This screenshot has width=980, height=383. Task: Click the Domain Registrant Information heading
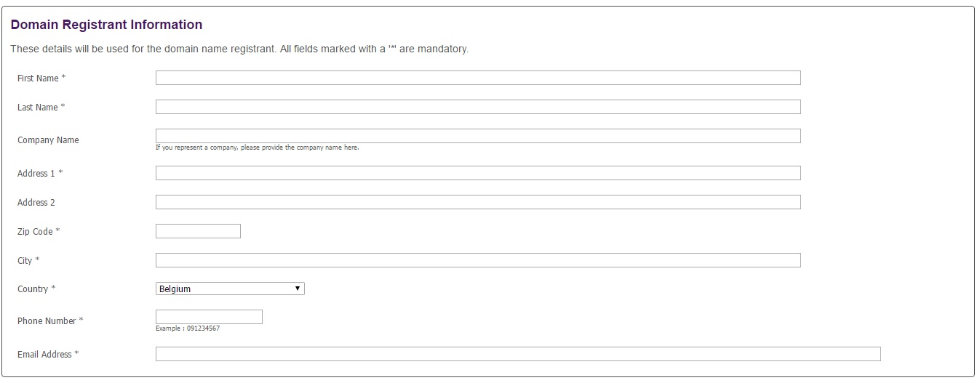point(106,25)
